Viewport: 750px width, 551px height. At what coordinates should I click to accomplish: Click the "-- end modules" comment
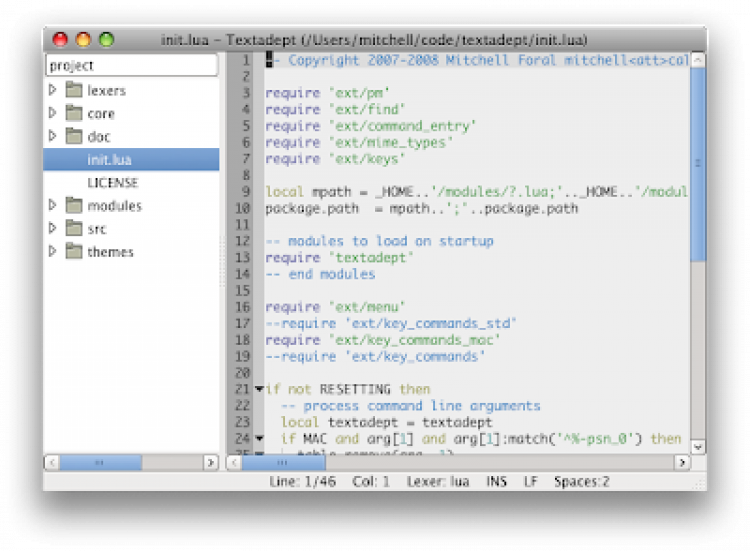pyautogui.click(x=320, y=274)
